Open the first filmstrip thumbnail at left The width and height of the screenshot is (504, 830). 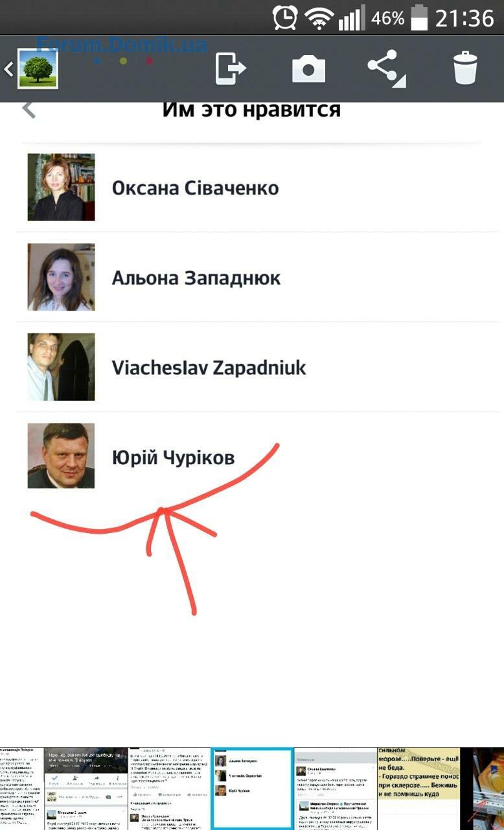click(x=21, y=788)
